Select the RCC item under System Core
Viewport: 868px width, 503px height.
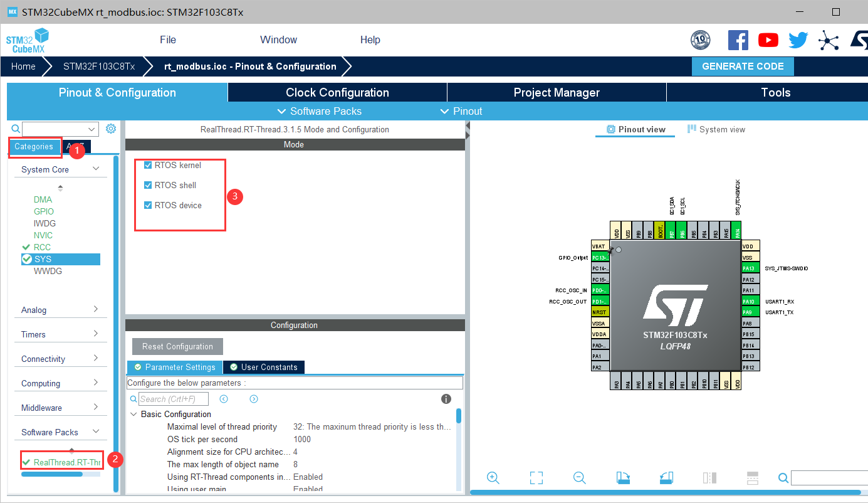[x=42, y=247]
